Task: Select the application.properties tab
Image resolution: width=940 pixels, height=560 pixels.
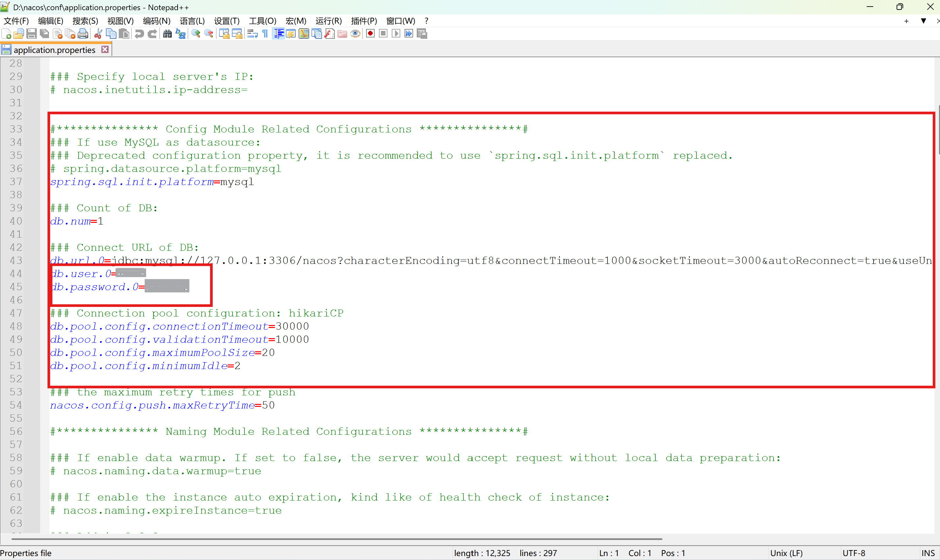Action: pos(54,50)
